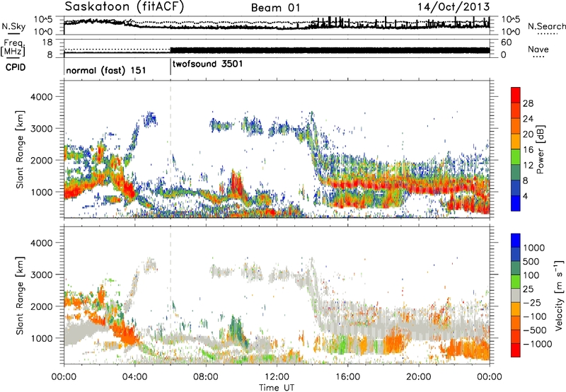Click the 20:00 time tick label

tap(419, 377)
